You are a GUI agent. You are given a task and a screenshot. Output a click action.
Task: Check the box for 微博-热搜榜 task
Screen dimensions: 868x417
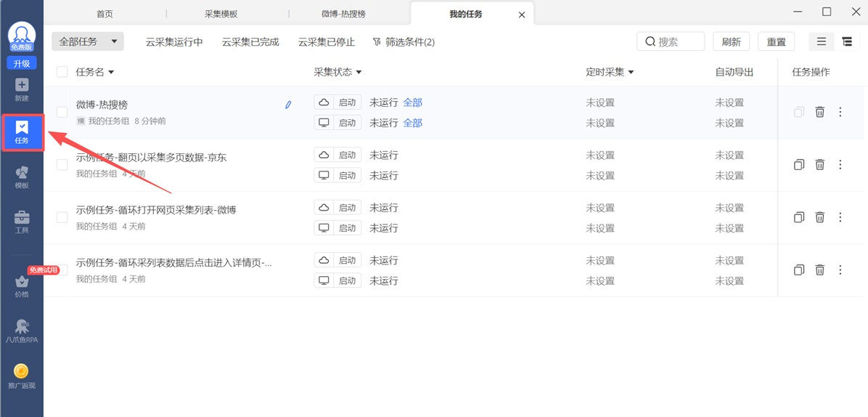[62, 112]
